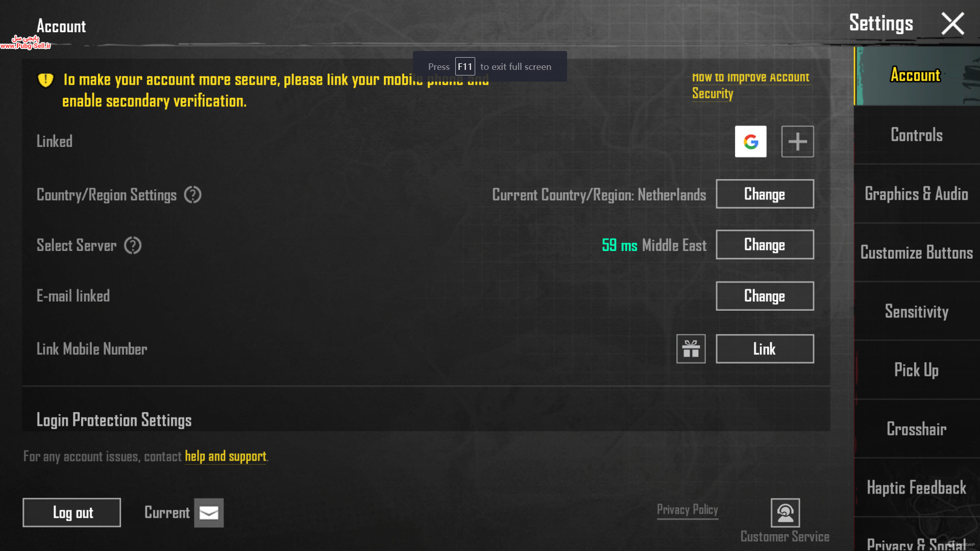Open the Graphics & Audio tab

[x=917, y=194]
